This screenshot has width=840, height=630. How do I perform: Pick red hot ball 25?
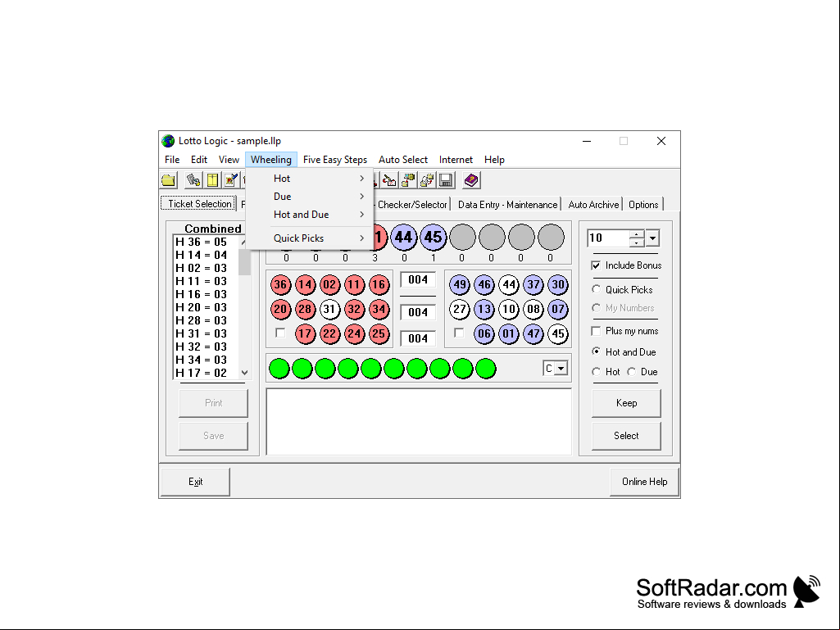point(379,333)
